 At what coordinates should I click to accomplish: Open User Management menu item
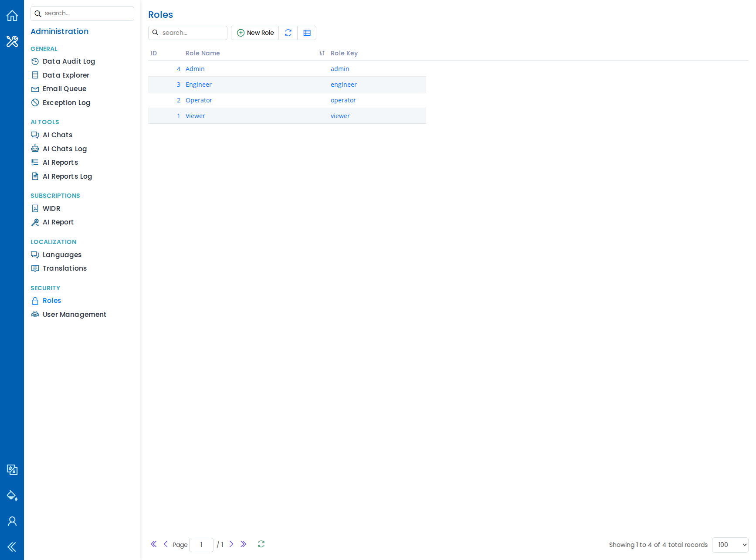[x=75, y=315]
